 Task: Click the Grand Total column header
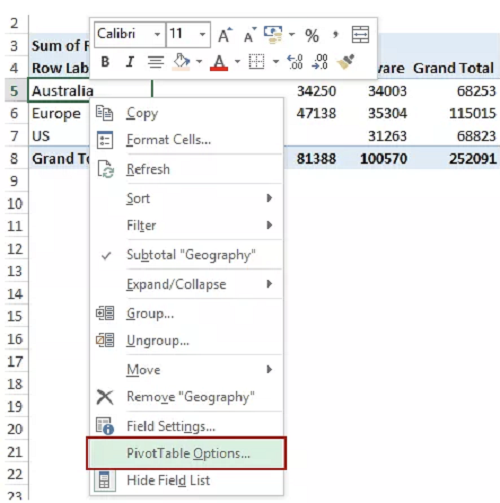(x=453, y=68)
